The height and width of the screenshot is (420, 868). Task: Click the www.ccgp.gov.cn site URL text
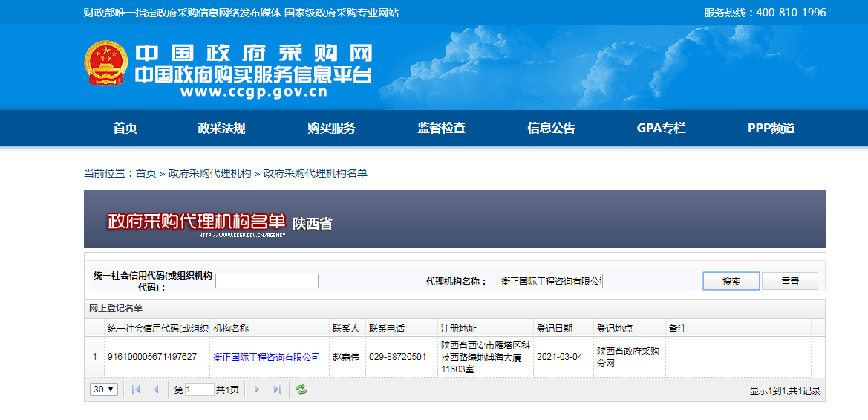click(x=253, y=92)
